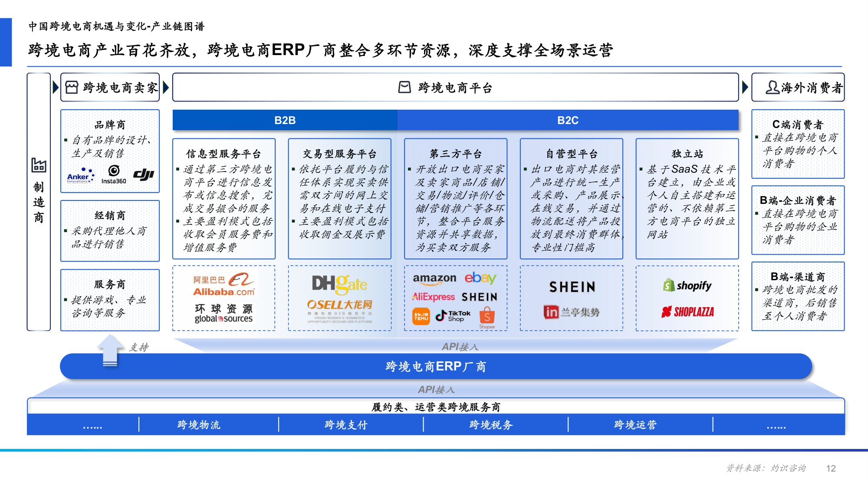Select the B2B header bar
This screenshot has width=868, height=488.
point(285,120)
